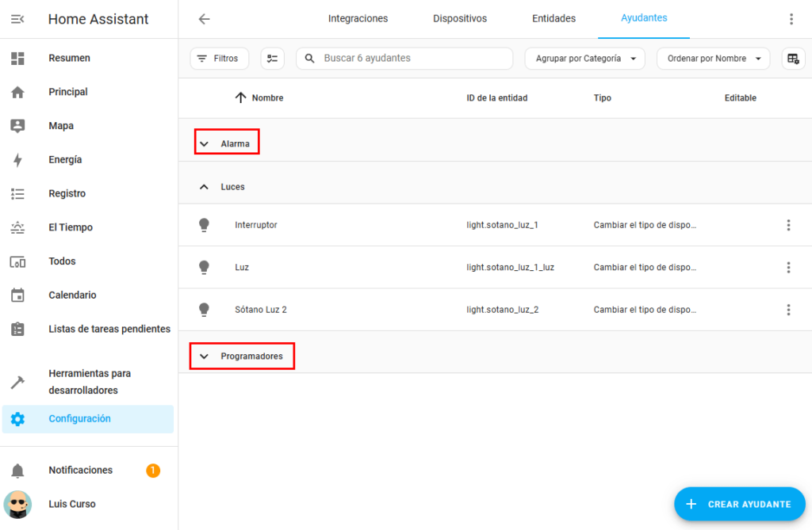Collapse the Luces category group

(205, 187)
